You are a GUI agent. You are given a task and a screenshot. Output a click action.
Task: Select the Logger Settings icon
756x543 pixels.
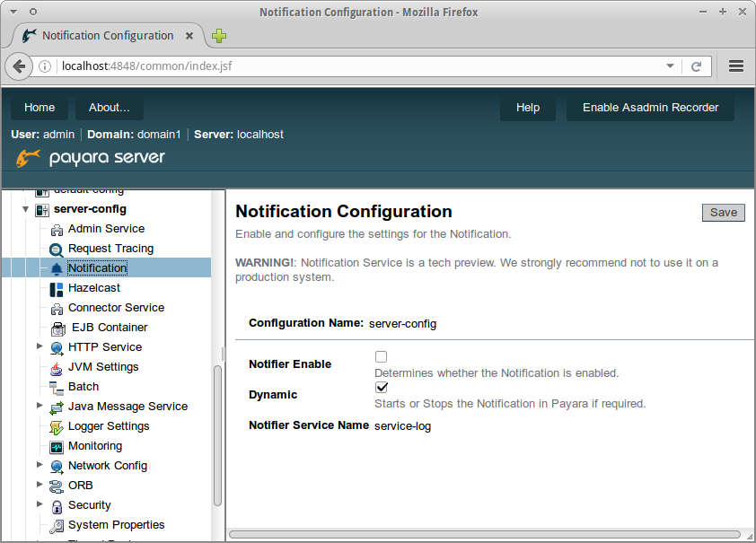(56, 425)
